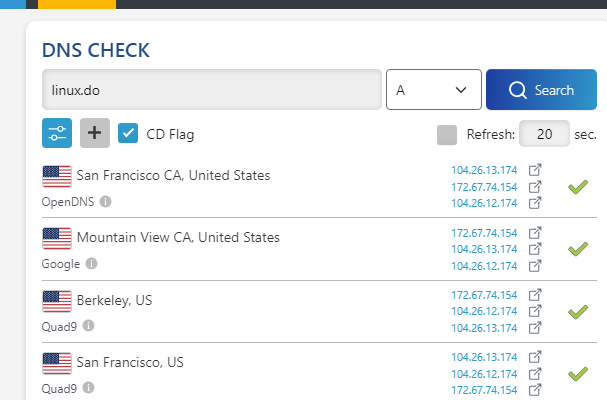607x400 pixels.
Task: Click the Search button
Action: pyautogui.click(x=541, y=89)
